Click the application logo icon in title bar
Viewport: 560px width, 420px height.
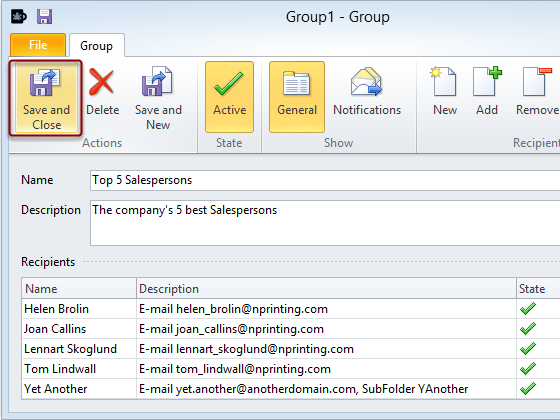pos(18,16)
